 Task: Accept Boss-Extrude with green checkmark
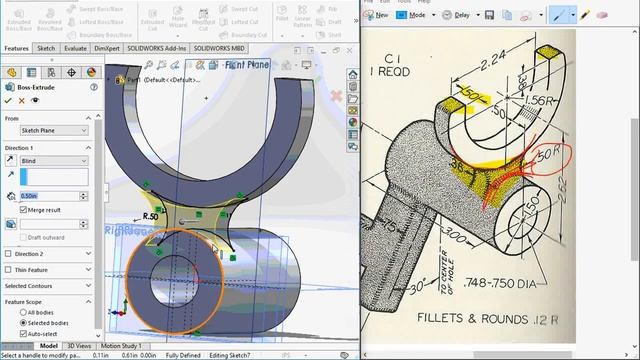tap(8, 100)
